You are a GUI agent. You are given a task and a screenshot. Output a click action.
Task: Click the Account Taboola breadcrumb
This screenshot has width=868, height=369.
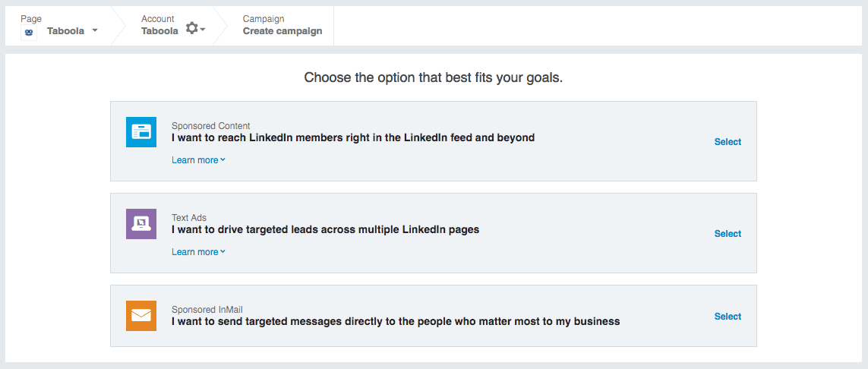coord(159,26)
